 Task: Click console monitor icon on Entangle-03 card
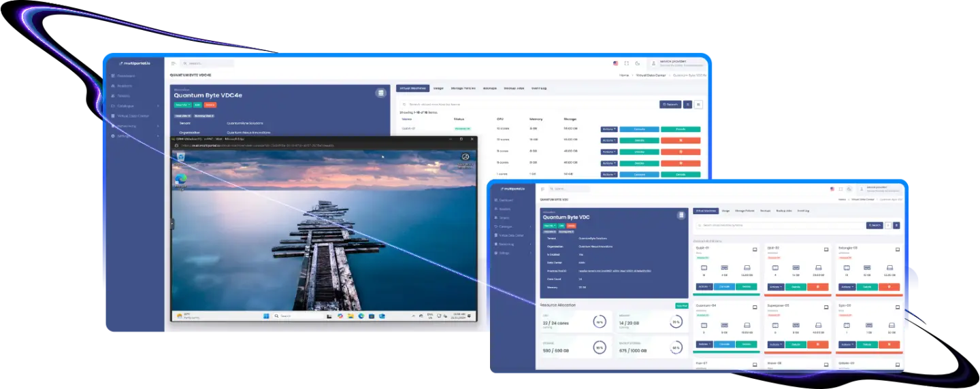[x=898, y=249]
